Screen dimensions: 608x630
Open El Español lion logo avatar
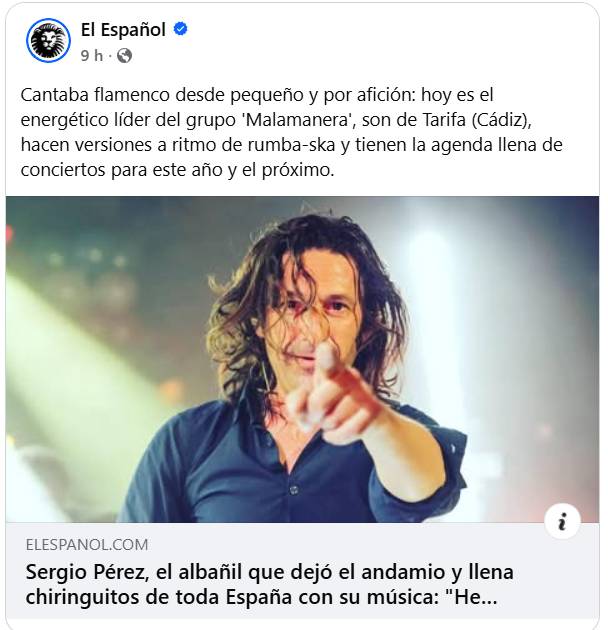coord(49,40)
